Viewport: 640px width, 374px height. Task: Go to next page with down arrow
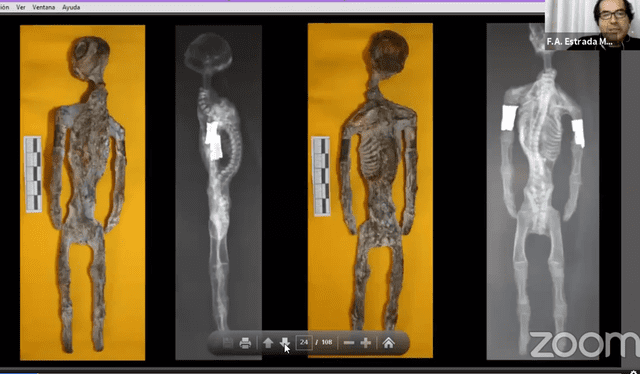(284, 343)
